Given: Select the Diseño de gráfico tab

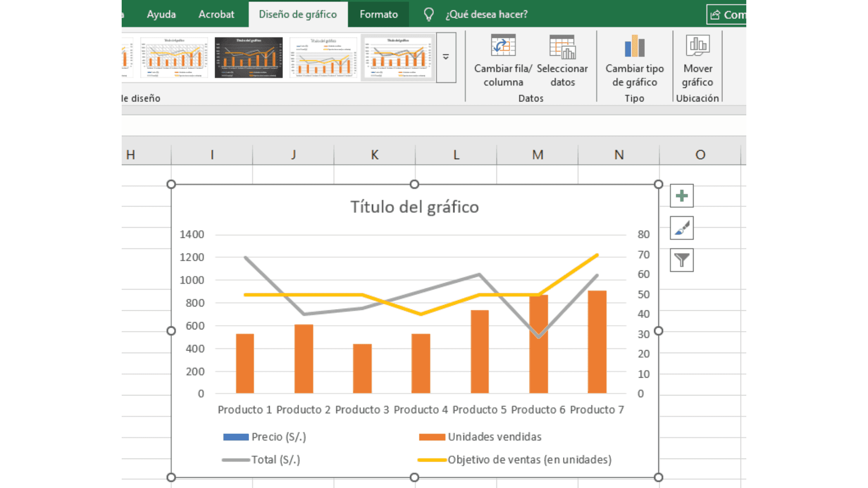Looking at the screenshot, I should (x=298, y=14).
